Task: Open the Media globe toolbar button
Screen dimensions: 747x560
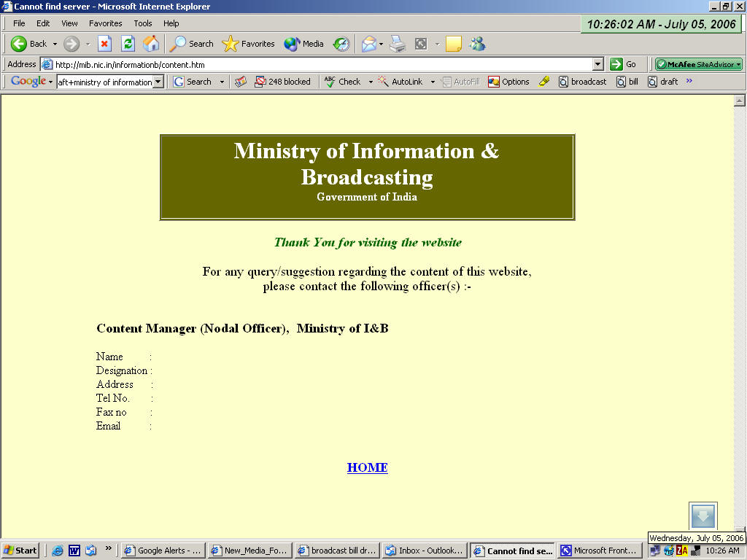Action: (304, 44)
